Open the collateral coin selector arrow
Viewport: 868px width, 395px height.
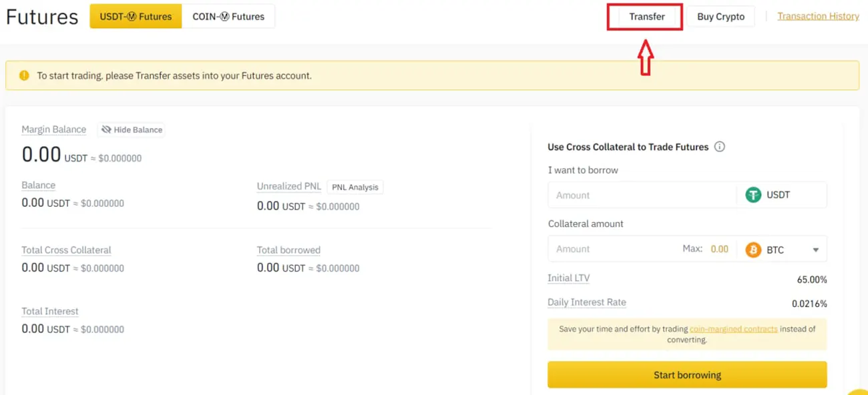[815, 249]
